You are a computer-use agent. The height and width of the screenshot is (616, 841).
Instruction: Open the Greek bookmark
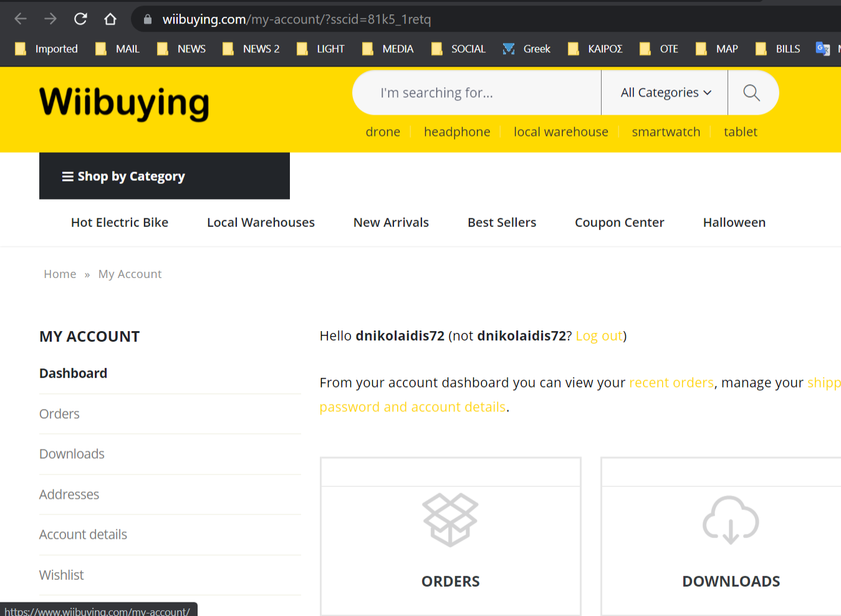click(527, 49)
